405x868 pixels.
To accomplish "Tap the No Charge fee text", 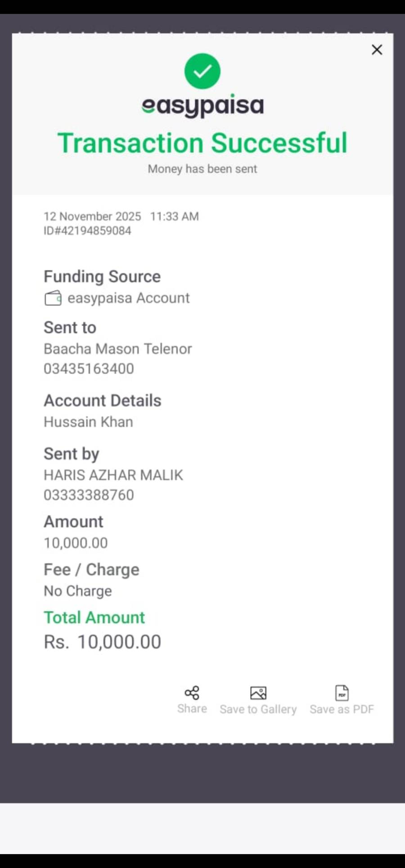I will [x=78, y=591].
